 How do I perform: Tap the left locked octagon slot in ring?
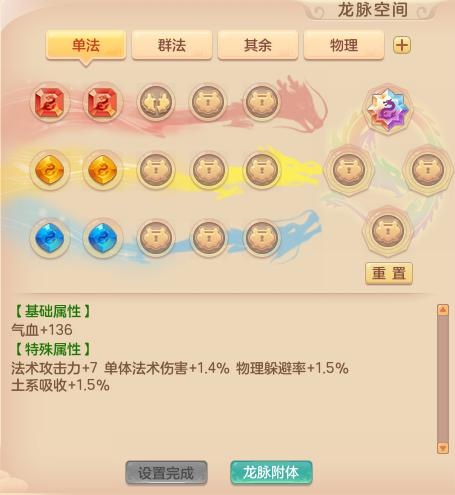pos(349,170)
